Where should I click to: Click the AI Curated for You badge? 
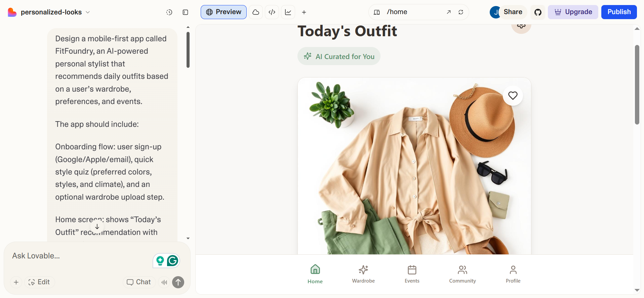tap(339, 56)
